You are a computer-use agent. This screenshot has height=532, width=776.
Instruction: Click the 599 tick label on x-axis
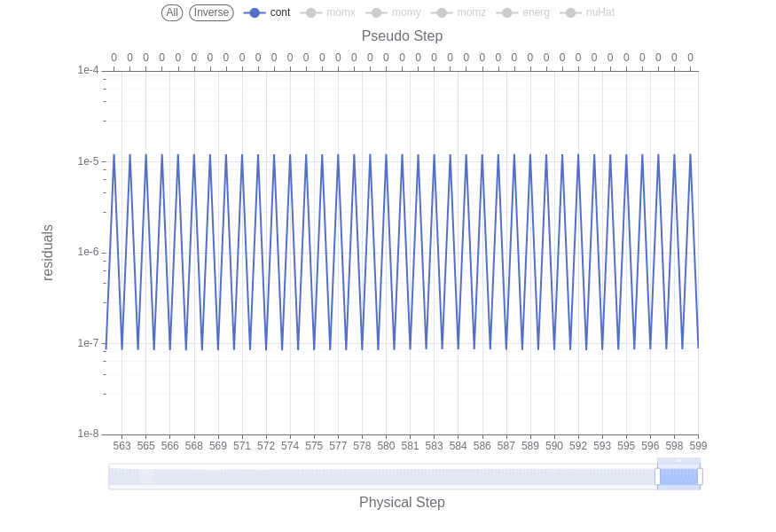698,446
